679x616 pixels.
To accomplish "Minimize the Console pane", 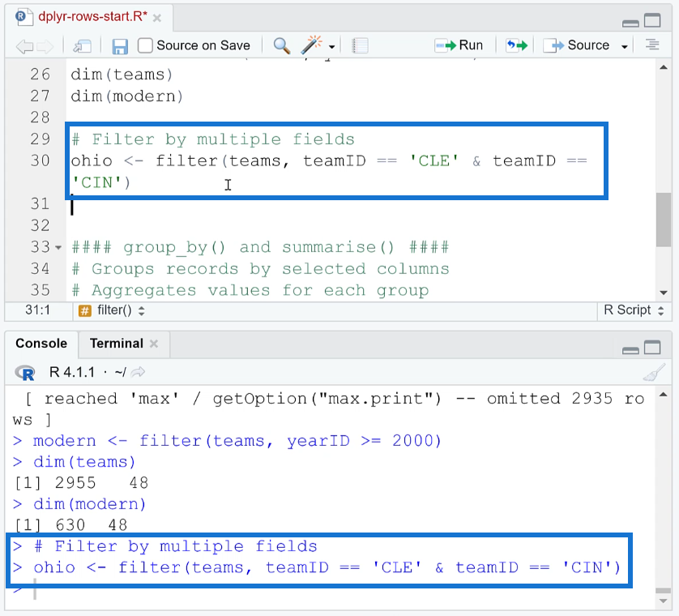I will point(630,350).
